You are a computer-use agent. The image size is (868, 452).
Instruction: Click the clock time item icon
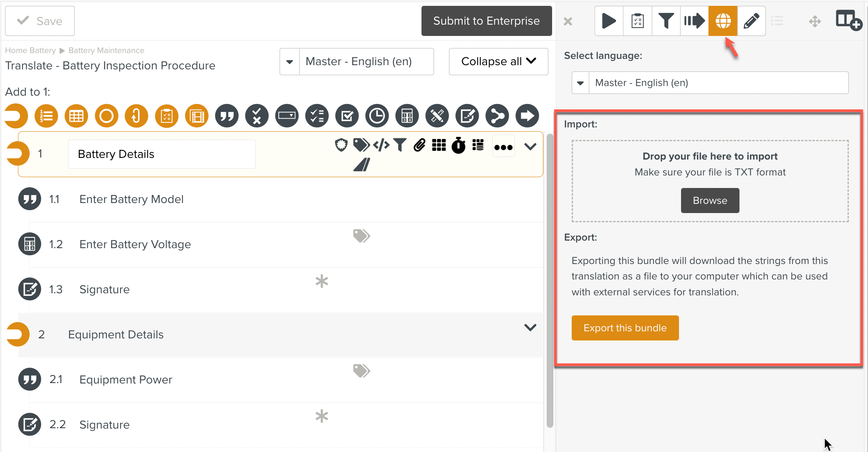click(377, 116)
